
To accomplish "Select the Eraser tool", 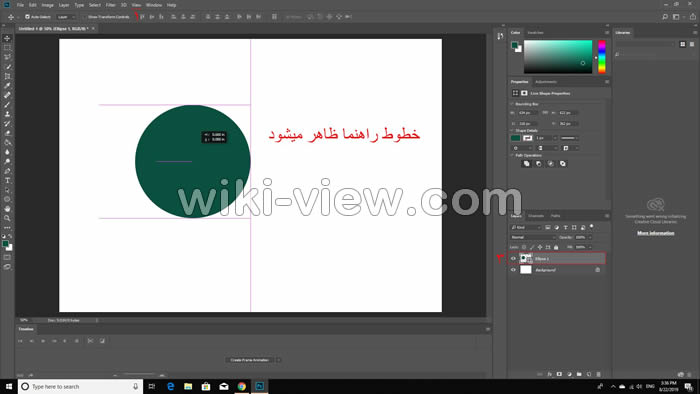I will tap(7, 133).
